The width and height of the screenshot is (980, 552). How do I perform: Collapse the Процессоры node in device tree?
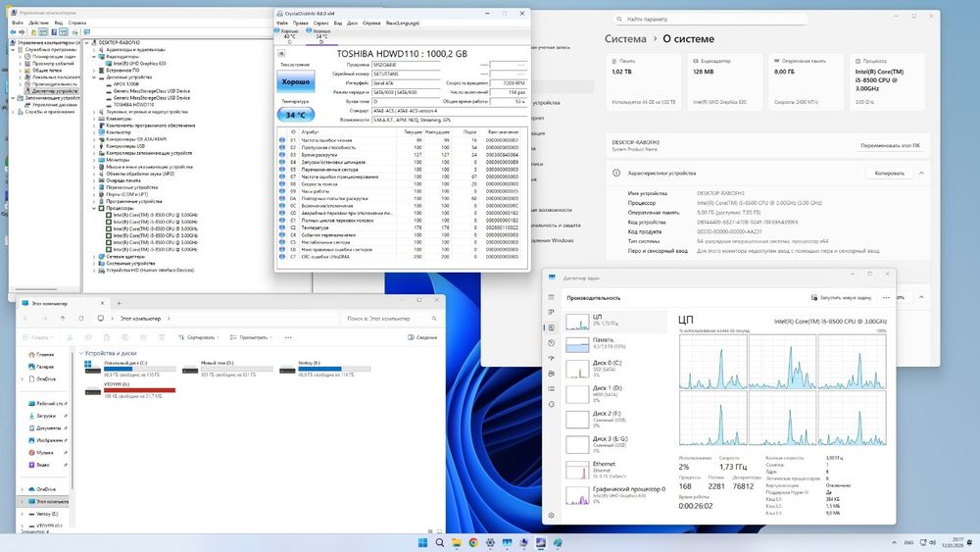coord(94,208)
